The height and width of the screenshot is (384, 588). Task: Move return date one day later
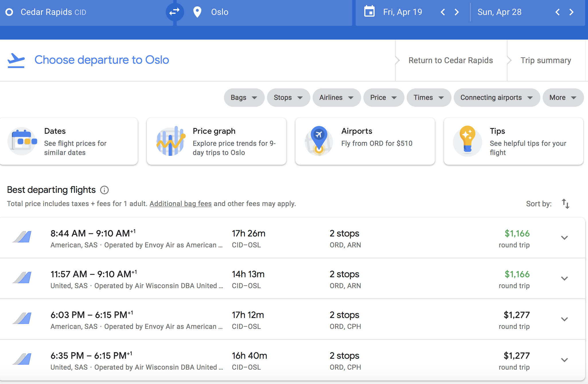pos(571,12)
